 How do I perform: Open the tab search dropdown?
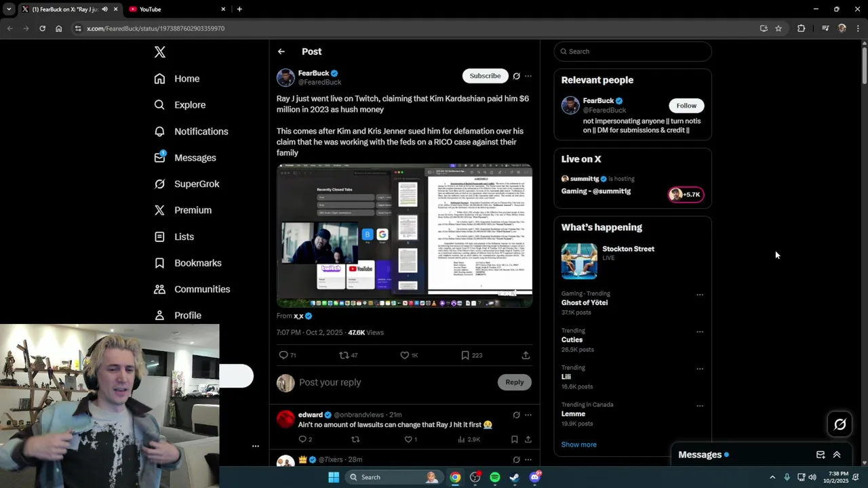(9, 9)
